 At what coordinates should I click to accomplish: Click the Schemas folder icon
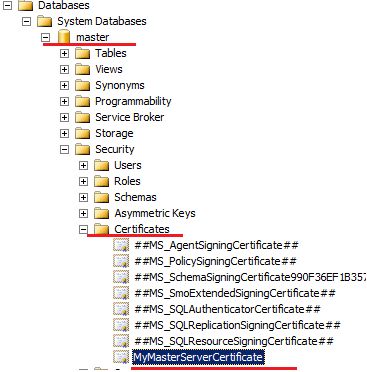(x=101, y=197)
